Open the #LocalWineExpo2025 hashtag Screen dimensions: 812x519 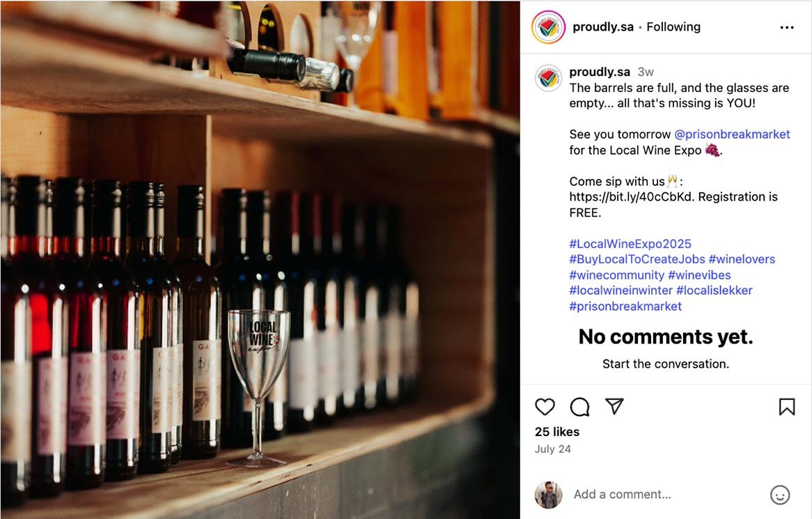click(x=630, y=244)
